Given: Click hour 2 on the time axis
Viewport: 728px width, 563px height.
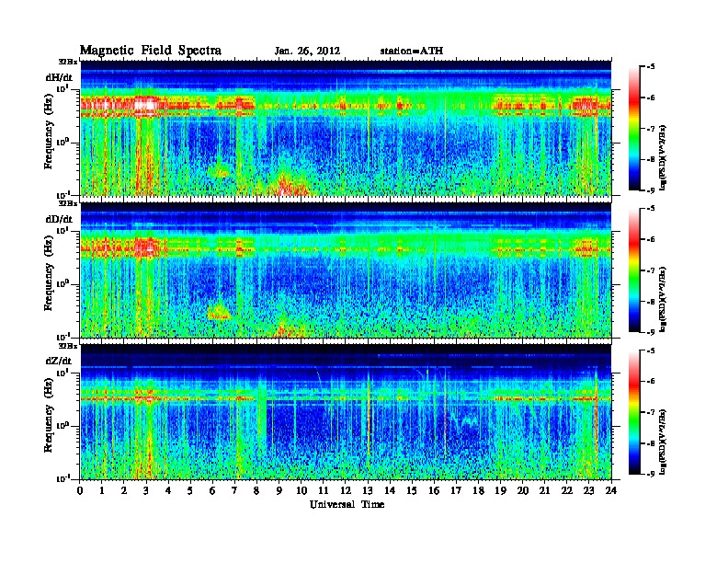Looking at the screenshot, I should pos(124,491).
